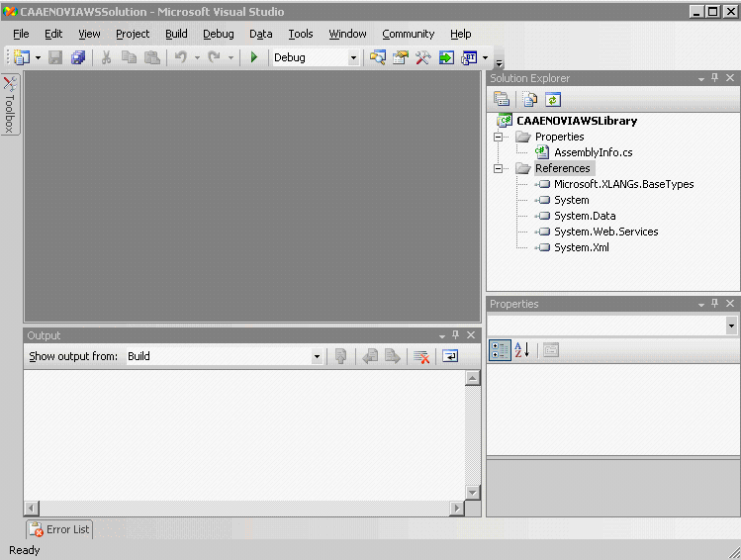
Task: Open toolbar options overflow arrow
Action: (499, 62)
